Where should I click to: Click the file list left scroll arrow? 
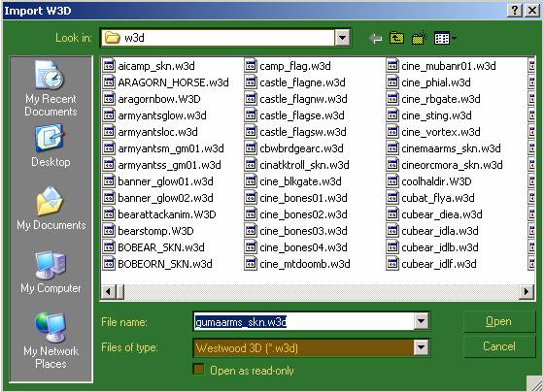[x=108, y=291]
